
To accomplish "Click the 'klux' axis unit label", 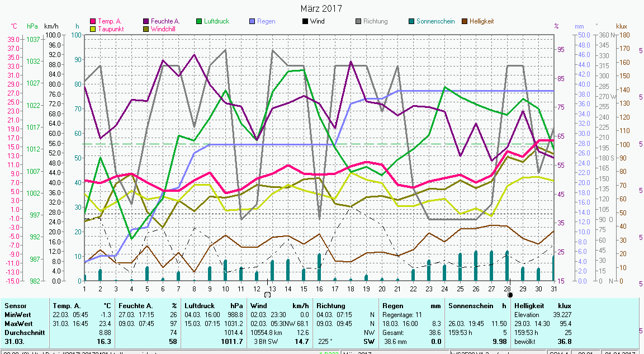I will (x=622, y=26).
